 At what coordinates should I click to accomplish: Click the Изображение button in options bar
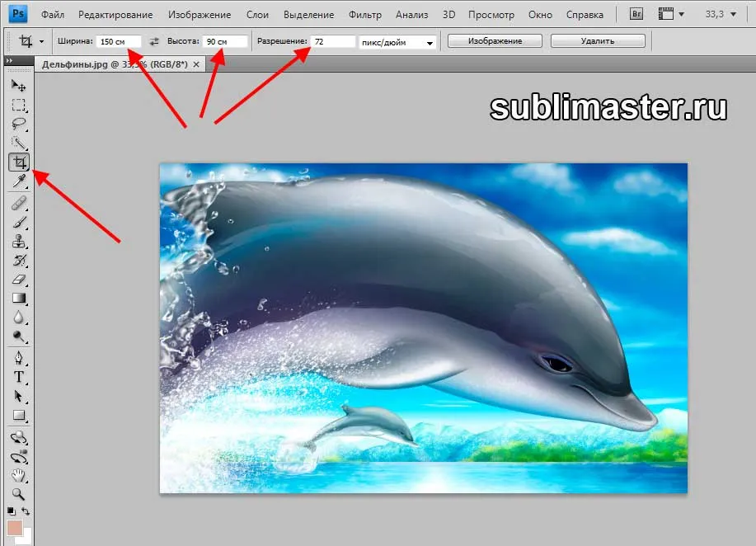pos(495,41)
